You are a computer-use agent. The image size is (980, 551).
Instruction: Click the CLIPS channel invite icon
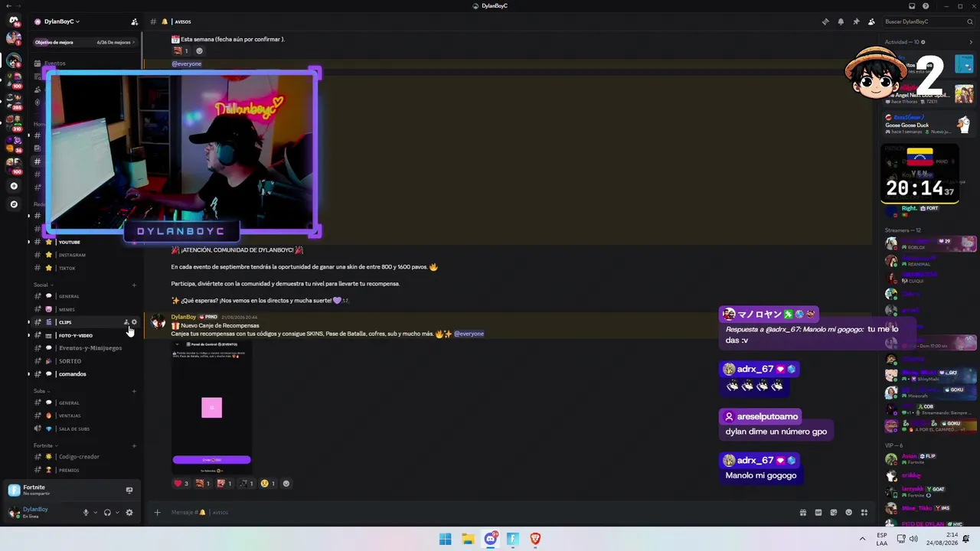126,322
